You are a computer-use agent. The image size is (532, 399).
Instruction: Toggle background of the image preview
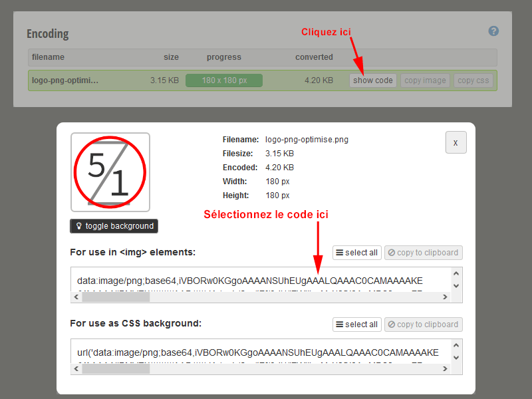[x=114, y=225]
